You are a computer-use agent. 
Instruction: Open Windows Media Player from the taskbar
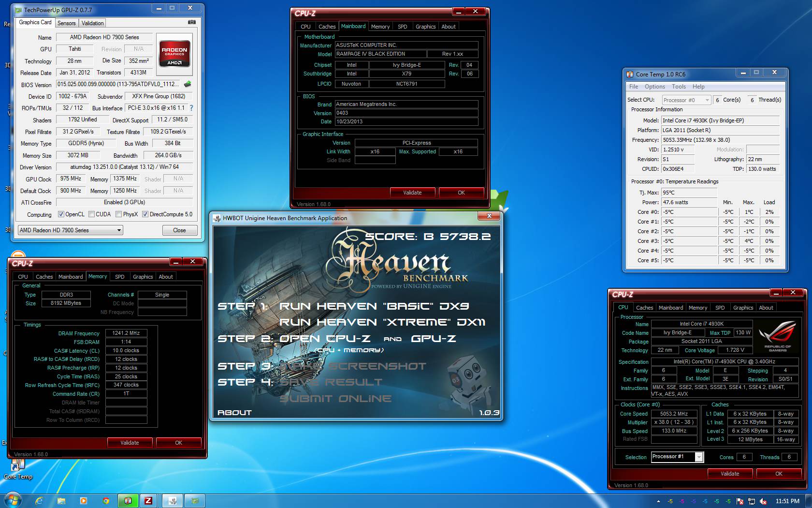pos(83,501)
